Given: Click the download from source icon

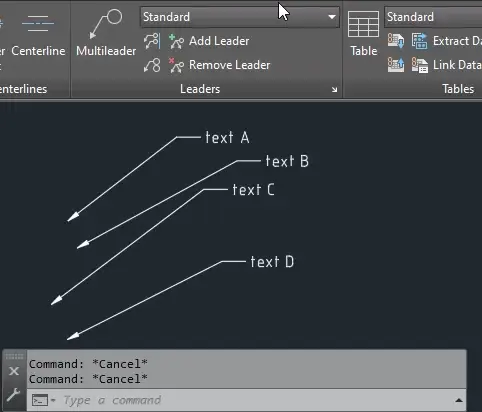Looking at the screenshot, I should tap(396, 41).
